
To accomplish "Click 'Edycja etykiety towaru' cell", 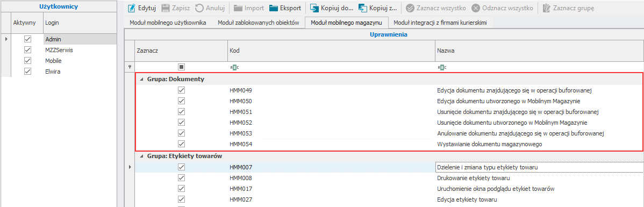I will pos(539,199).
